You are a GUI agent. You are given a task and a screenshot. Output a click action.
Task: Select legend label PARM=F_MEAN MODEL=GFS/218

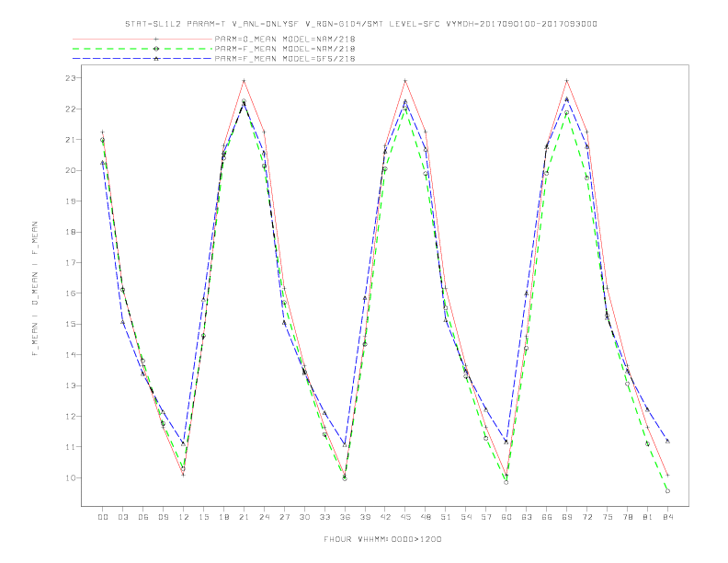pyautogui.click(x=285, y=59)
